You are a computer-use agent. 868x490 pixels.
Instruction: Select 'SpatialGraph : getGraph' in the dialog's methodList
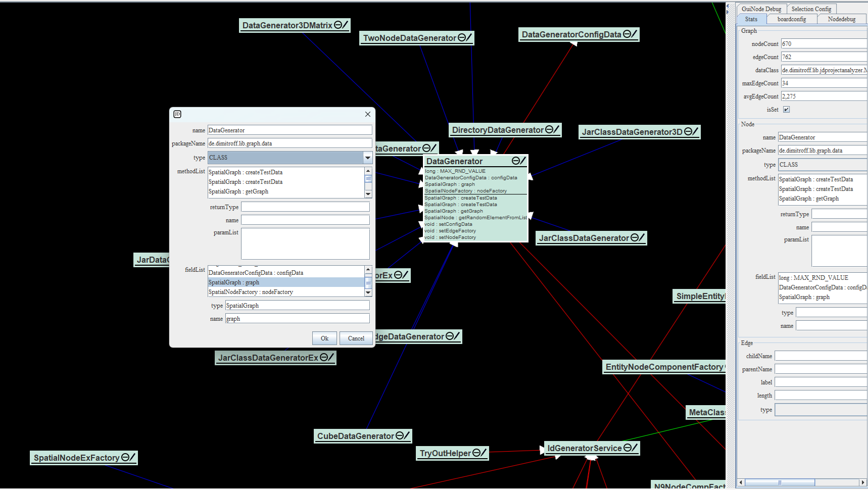point(286,191)
